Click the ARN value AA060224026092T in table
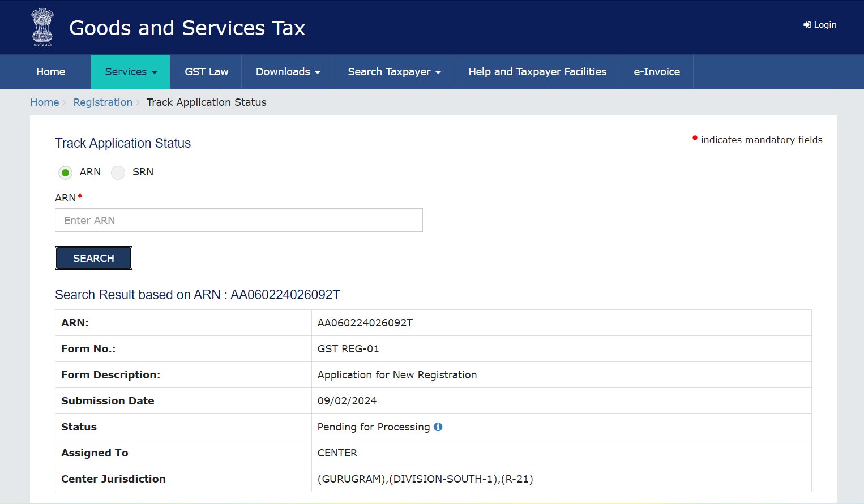 tap(365, 323)
